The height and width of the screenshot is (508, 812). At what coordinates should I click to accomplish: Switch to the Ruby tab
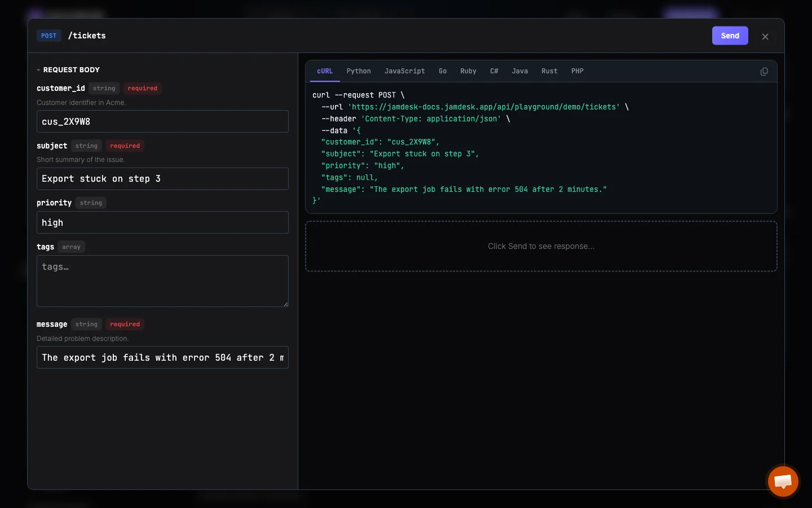coord(468,71)
